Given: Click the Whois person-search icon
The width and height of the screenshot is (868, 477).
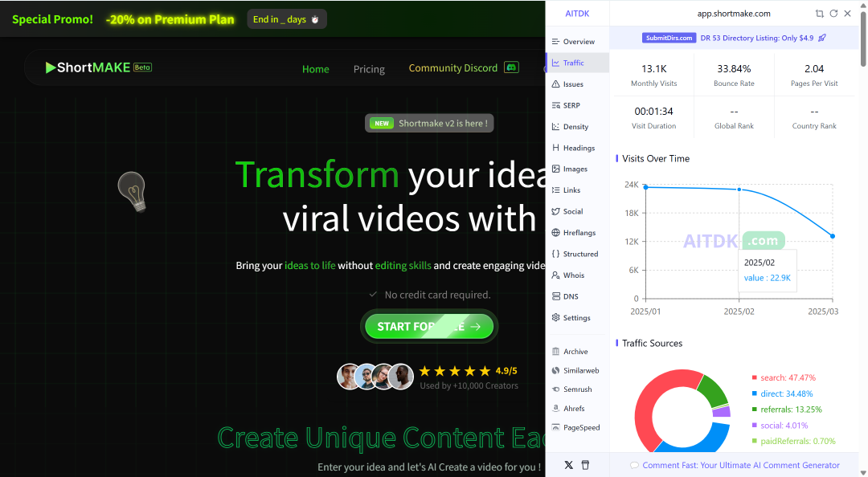Looking at the screenshot, I should [556, 275].
